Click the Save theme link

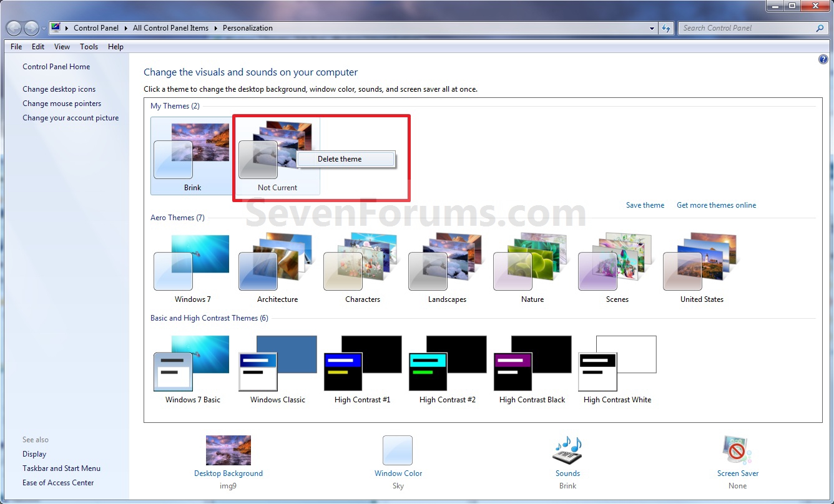coord(645,205)
